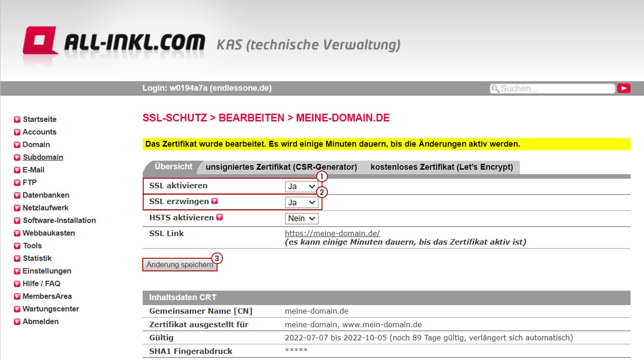Click the magnifier icon in the search box
Viewport: 644px width, 360px height.
495,89
